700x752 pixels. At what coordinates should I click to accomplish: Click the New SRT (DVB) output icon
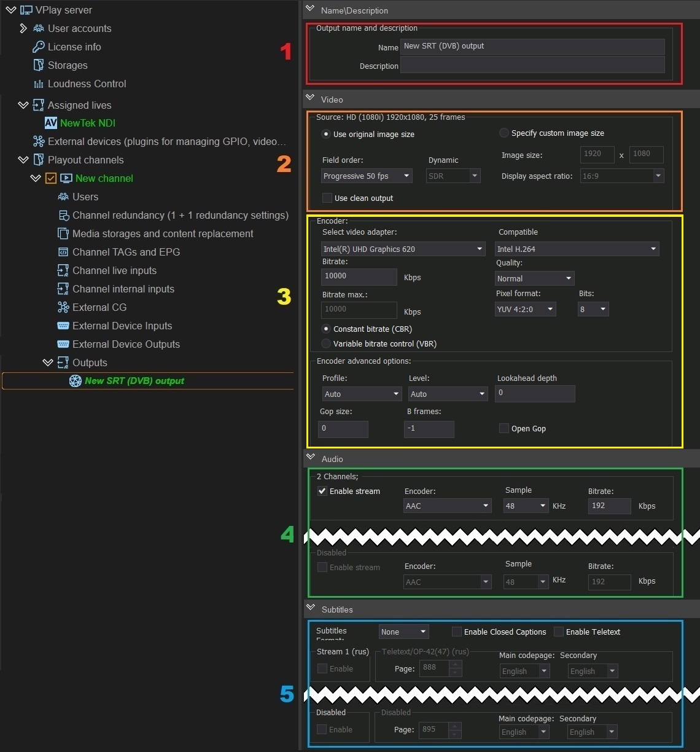pos(76,381)
